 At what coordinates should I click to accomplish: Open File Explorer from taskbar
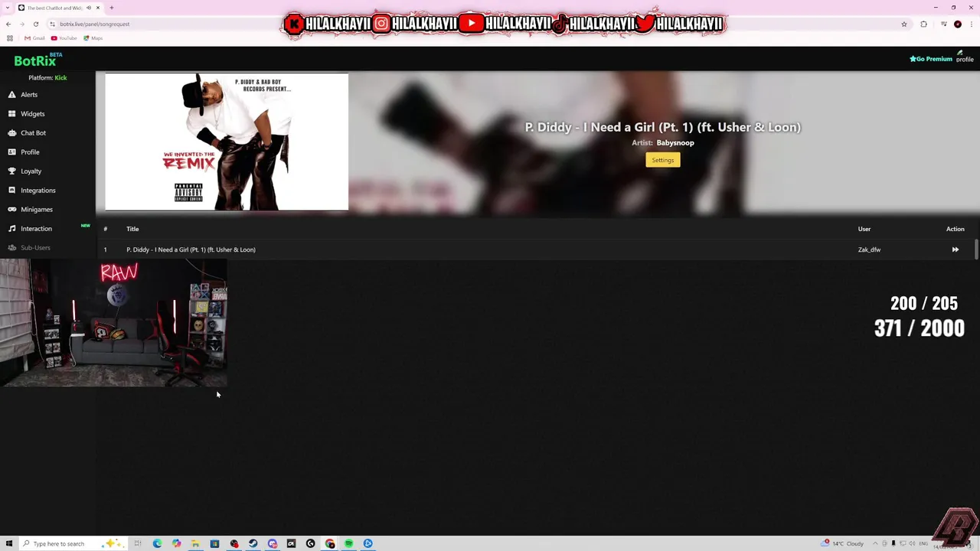[195, 543]
